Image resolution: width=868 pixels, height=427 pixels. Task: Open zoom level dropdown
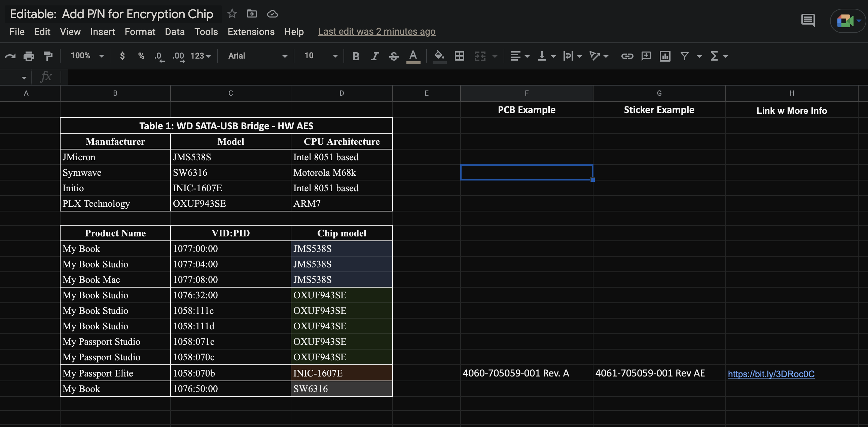click(x=87, y=56)
